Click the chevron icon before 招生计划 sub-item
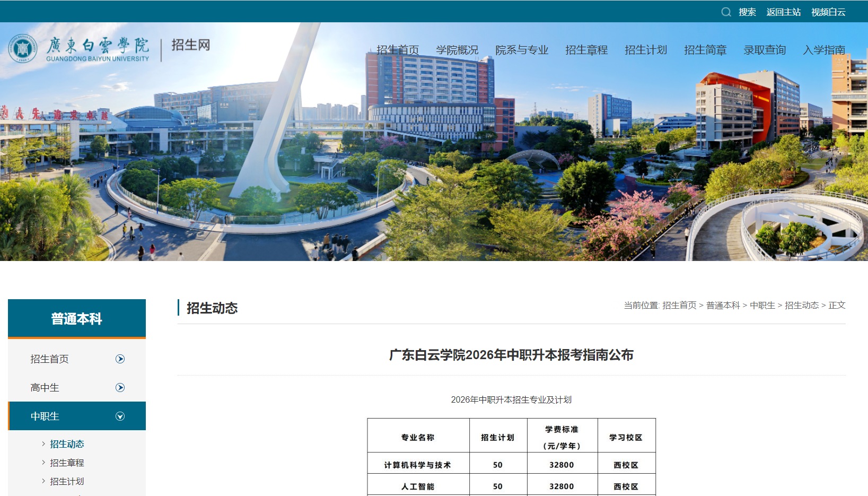Viewport: 868px width, 496px height. pyautogui.click(x=42, y=481)
